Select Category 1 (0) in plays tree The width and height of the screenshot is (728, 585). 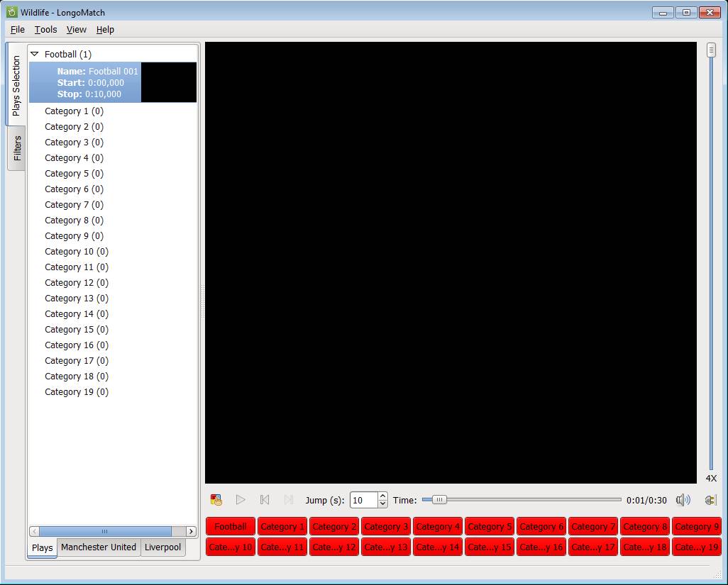[75, 111]
